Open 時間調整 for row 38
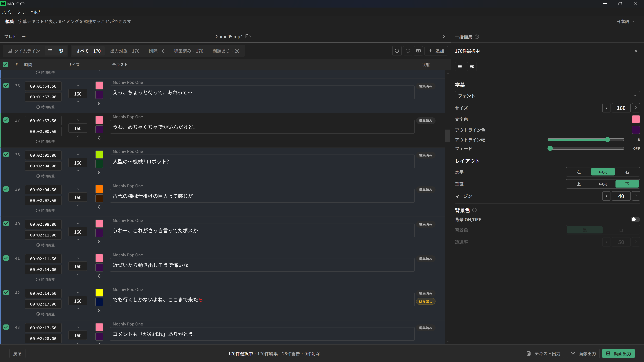The height and width of the screenshot is (362, 644). [x=45, y=176]
